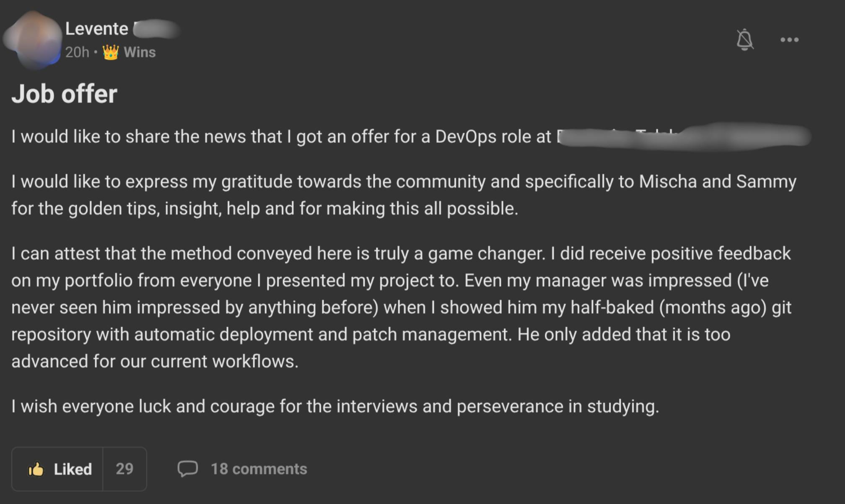Click the Job offer post title
The width and height of the screenshot is (845, 504).
click(64, 94)
